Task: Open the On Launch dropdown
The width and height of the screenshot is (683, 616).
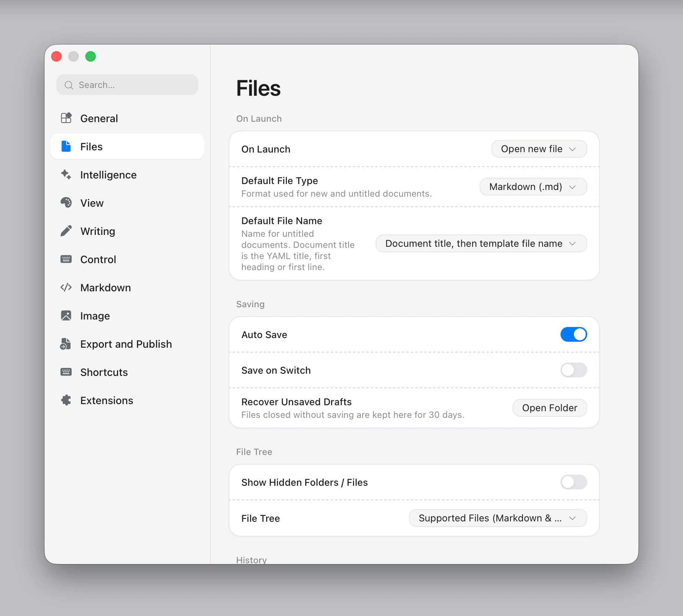Action: [539, 149]
